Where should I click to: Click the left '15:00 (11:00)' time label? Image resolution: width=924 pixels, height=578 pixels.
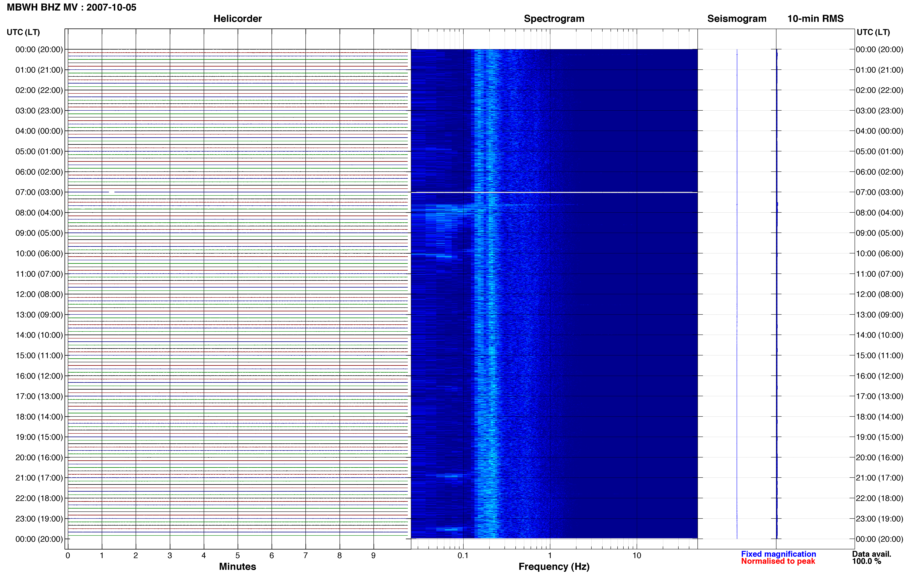tap(39, 355)
